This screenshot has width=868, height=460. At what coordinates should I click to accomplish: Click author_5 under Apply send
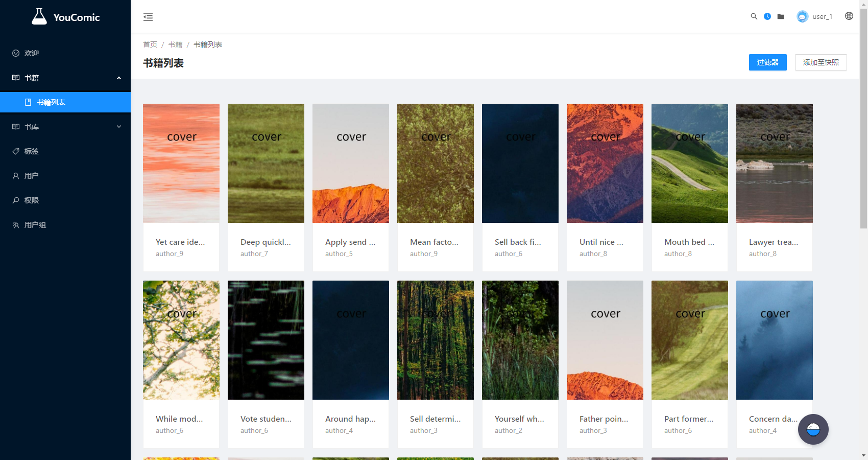pos(339,254)
